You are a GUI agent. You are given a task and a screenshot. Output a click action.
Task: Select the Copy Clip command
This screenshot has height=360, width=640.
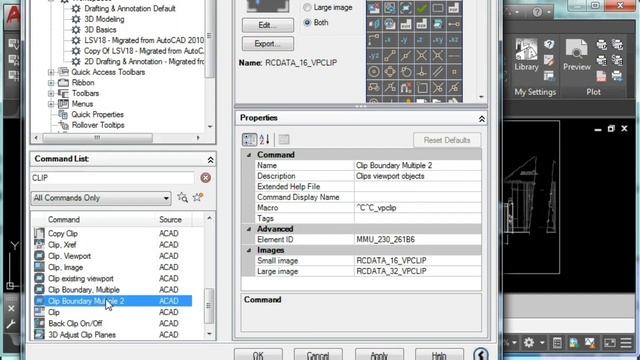click(63, 233)
